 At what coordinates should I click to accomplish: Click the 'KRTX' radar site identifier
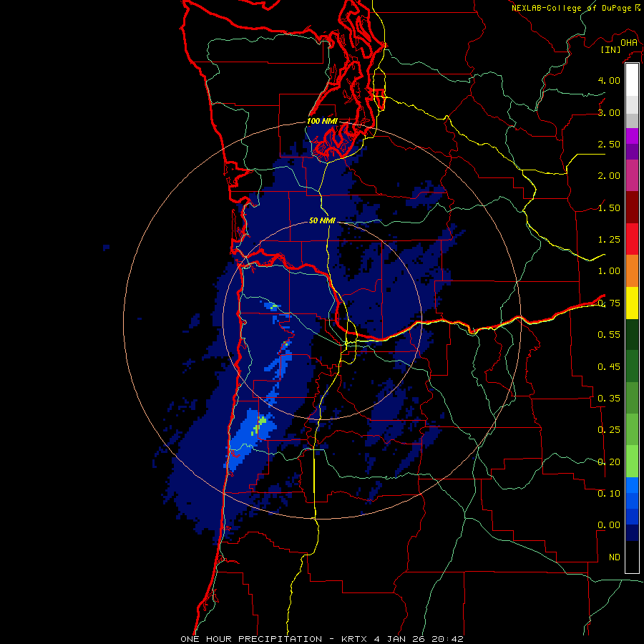pyautogui.click(x=354, y=639)
